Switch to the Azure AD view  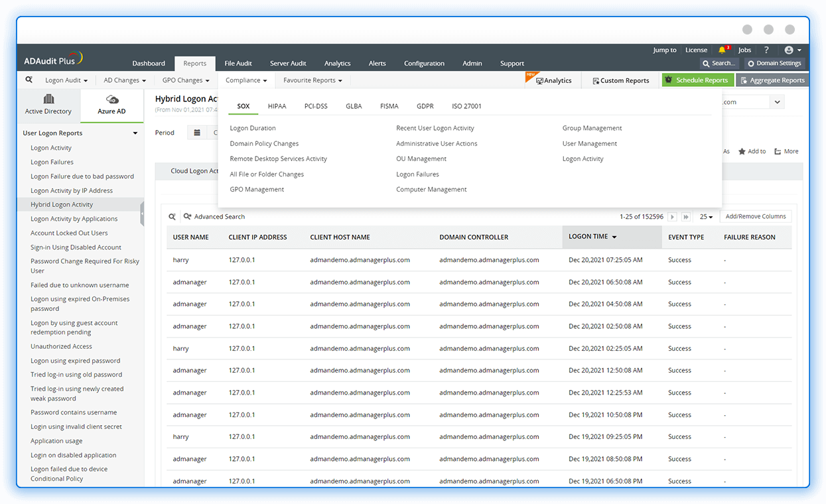(x=111, y=105)
